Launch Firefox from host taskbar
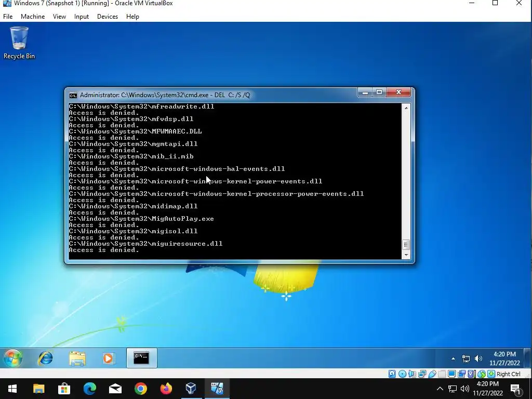Image resolution: width=532 pixels, height=399 pixels. tap(166, 389)
